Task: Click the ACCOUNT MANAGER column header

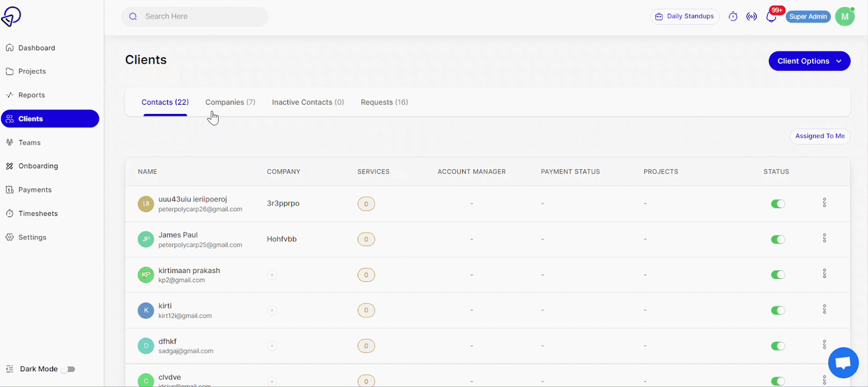Action: tap(471, 172)
